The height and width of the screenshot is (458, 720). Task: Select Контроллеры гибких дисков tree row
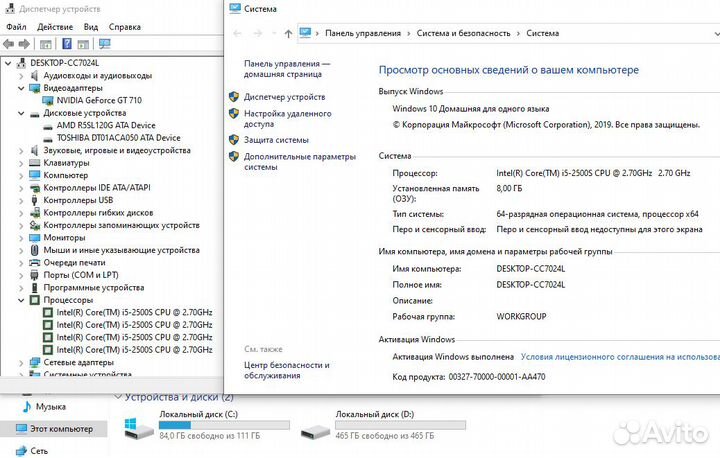click(98, 213)
